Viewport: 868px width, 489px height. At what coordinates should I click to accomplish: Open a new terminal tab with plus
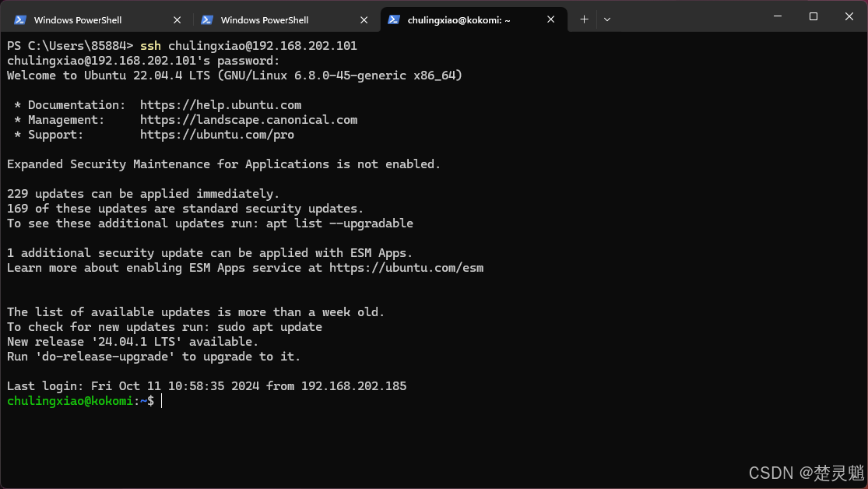tap(584, 19)
